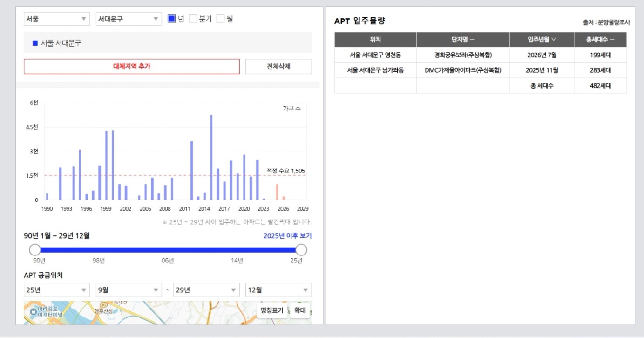Sort table by 입주년월 column header
The image size is (644, 338).
[542, 40]
